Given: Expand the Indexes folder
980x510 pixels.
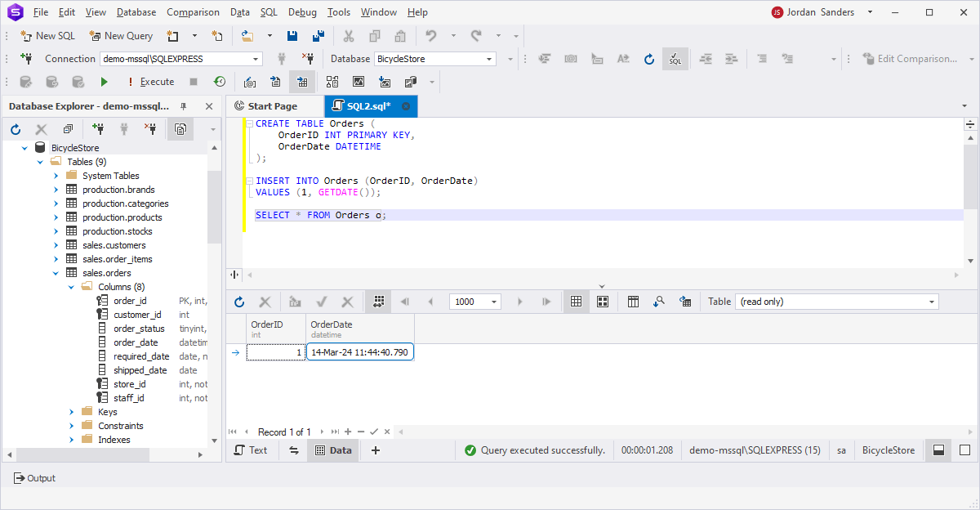Looking at the screenshot, I should coord(71,440).
